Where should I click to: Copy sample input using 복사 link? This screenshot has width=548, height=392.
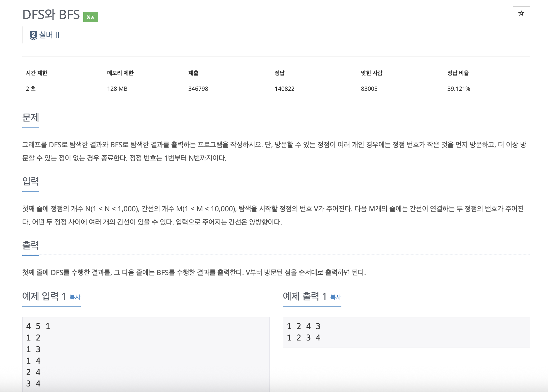coord(75,297)
